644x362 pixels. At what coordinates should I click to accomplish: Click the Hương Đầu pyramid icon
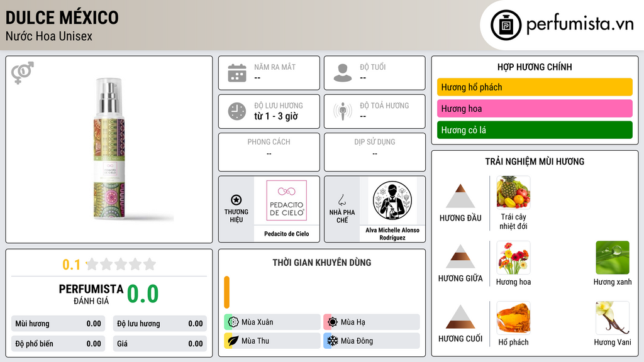(460, 196)
